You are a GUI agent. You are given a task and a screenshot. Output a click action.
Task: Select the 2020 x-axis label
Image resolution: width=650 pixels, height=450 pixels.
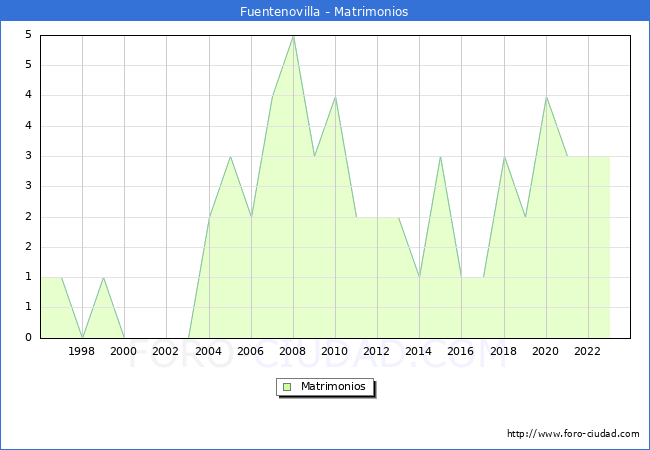545,351
